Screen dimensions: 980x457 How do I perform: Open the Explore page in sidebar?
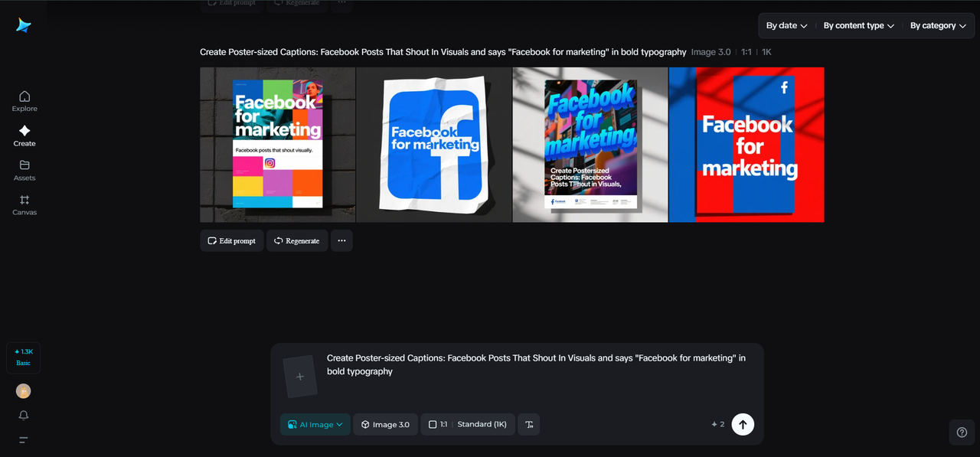pos(24,100)
